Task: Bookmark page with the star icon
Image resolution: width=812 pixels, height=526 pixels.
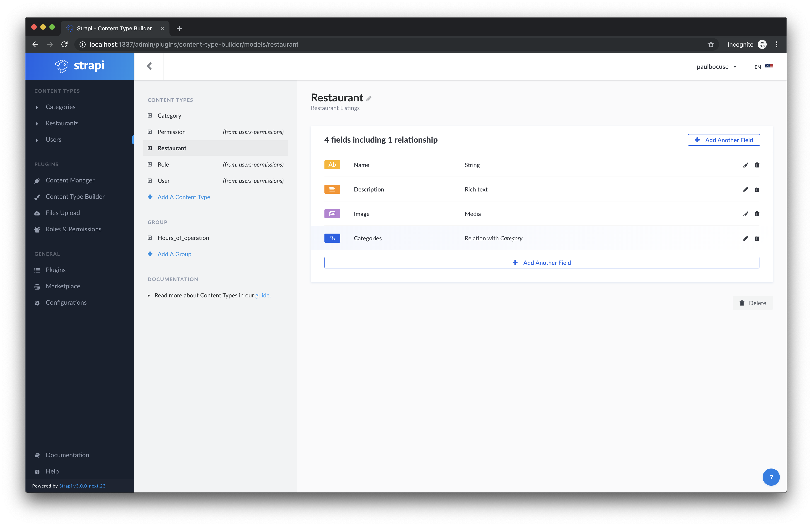Action: tap(711, 45)
